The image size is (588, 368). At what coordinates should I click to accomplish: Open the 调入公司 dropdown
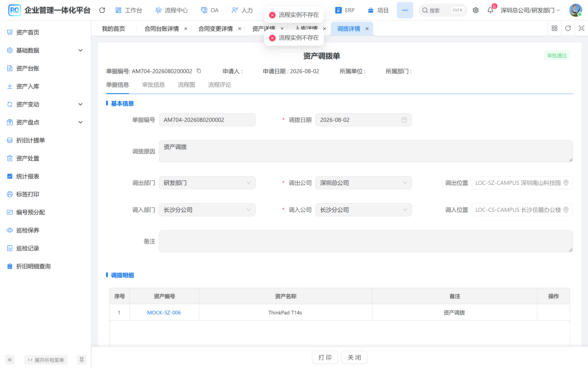click(363, 210)
